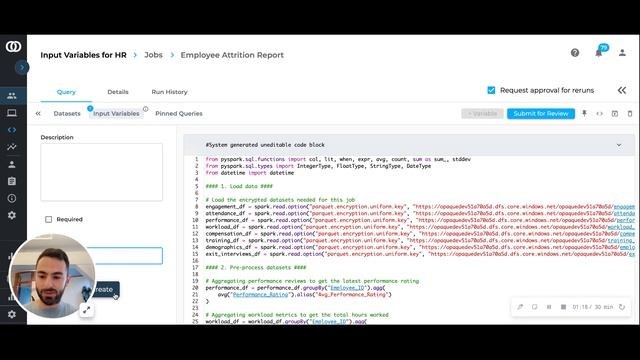Image resolution: width=640 pixels, height=360 pixels.
Task: Check the Required checkbox
Action: [49, 220]
